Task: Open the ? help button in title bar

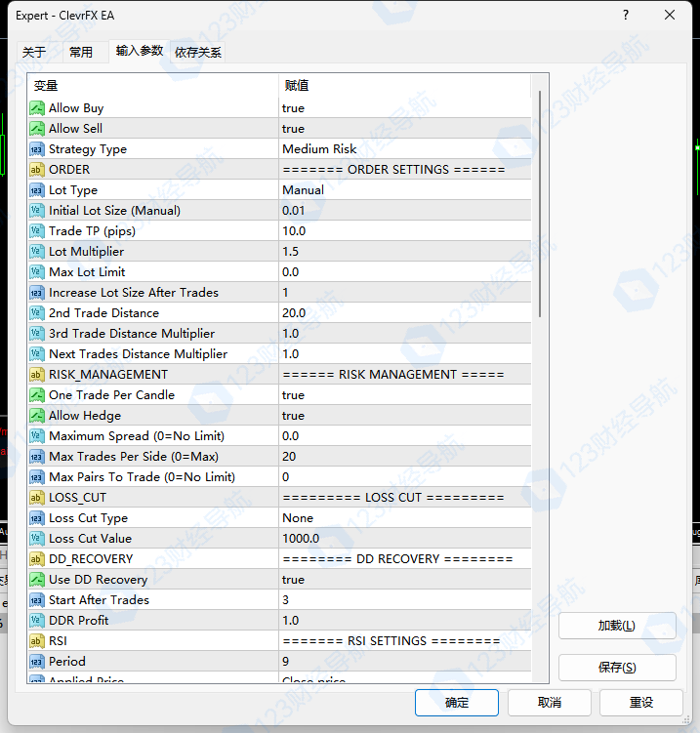Action: (626, 15)
